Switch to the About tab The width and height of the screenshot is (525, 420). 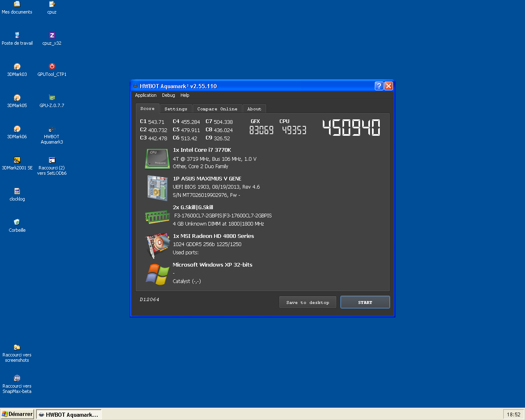tap(254, 109)
